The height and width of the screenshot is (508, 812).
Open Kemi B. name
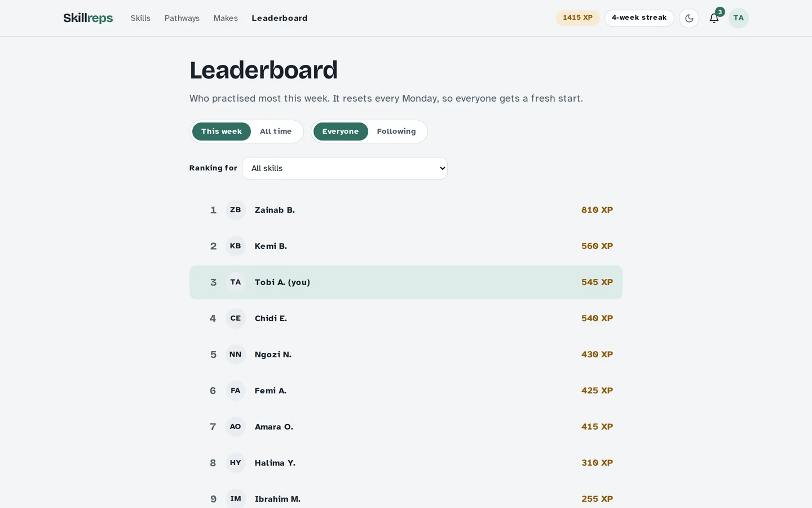point(271,246)
